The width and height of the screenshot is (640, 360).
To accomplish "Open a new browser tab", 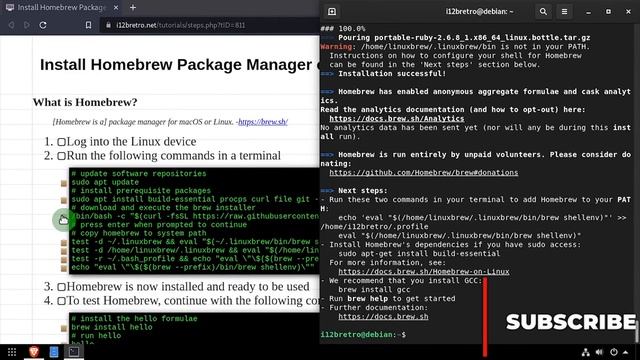I will [133, 7].
